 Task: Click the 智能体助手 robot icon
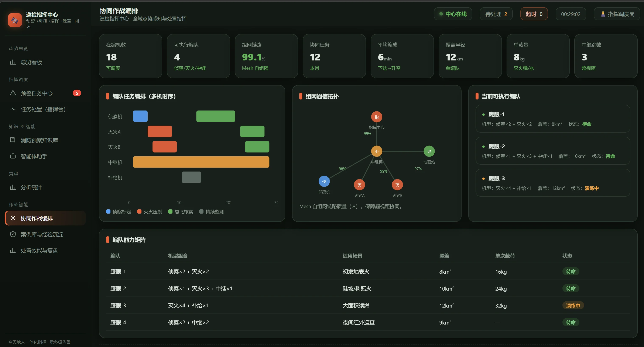pyautogui.click(x=13, y=156)
